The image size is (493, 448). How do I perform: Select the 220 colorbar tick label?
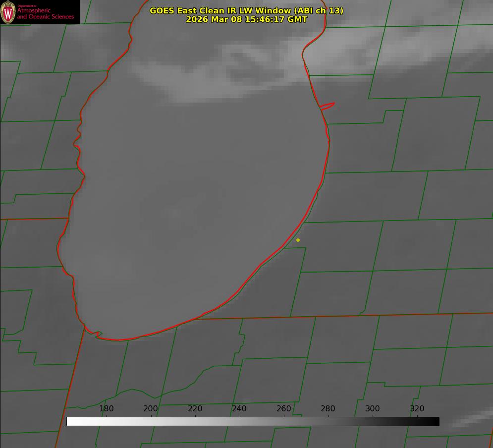point(195,409)
